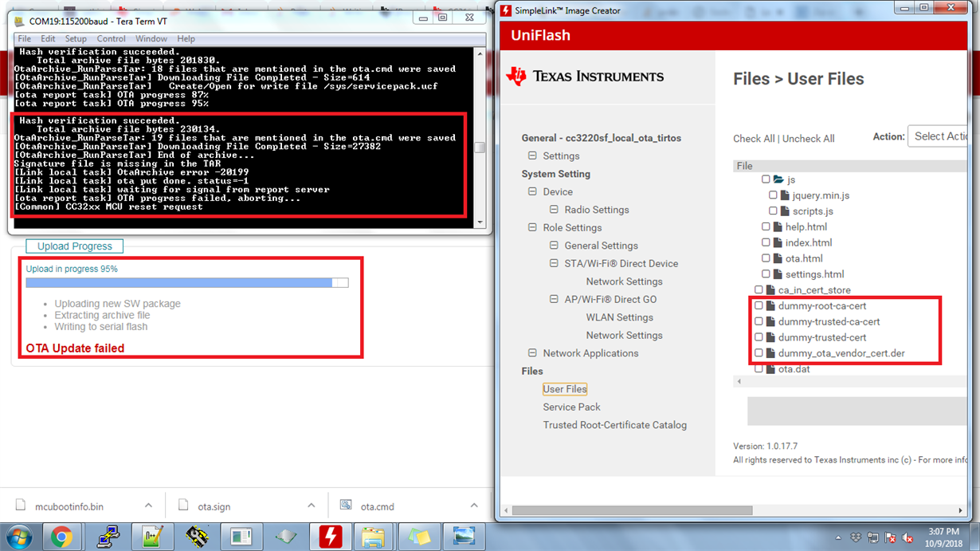Open the Tera Term Setup menu
The image size is (980, 551).
coord(76,38)
